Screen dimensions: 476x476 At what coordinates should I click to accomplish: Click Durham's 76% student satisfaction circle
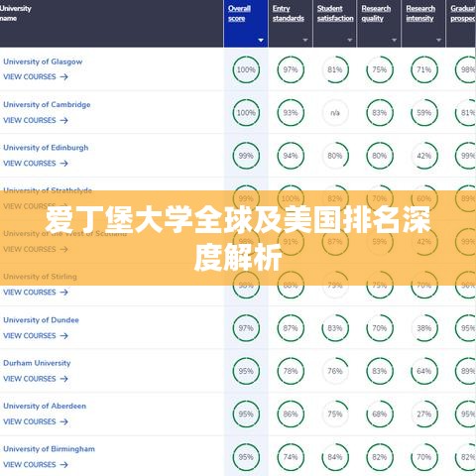[x=335, y=371]
